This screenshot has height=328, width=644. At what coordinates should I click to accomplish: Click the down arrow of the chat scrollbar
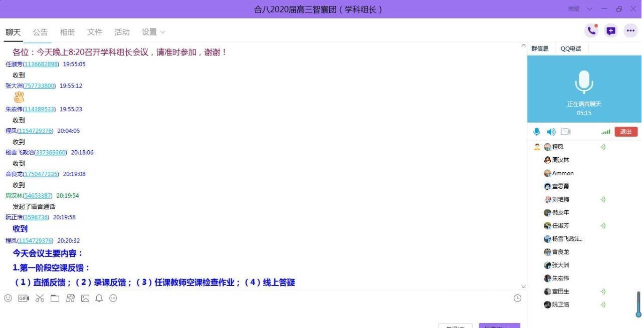524,287
